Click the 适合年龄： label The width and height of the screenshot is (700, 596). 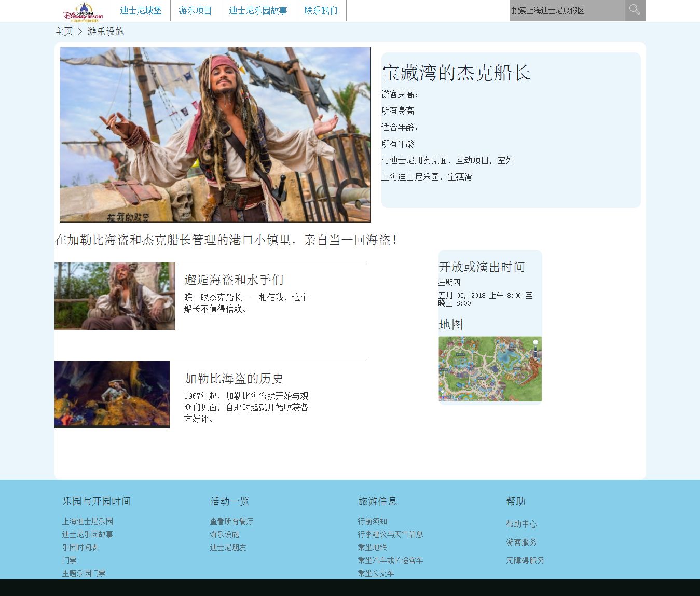400,127
